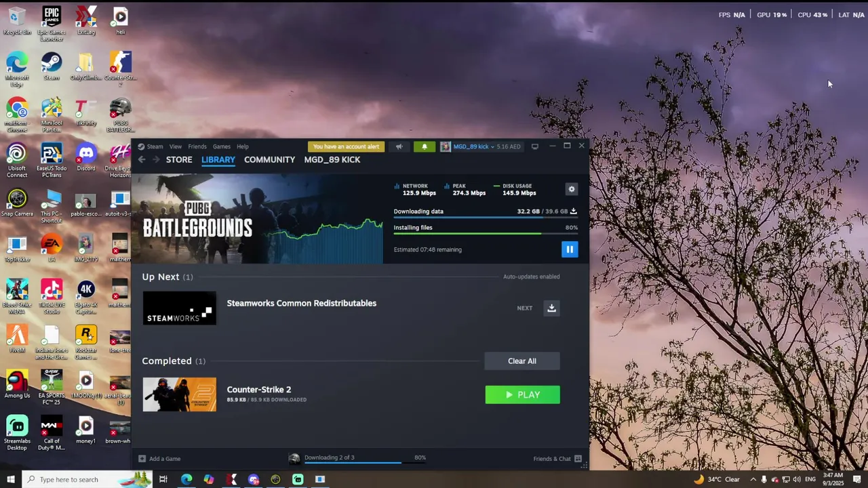Screen dimensions: 868x488
Task: Click the Counter-Strike 2 thumbnail
Action: coord(179,394)
